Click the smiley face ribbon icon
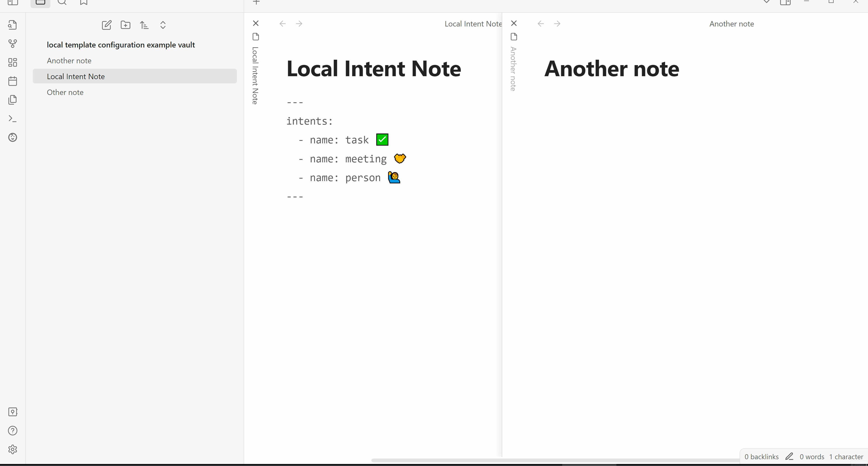The width and height of the screenshot is (868, 466). tap(12, 137)
